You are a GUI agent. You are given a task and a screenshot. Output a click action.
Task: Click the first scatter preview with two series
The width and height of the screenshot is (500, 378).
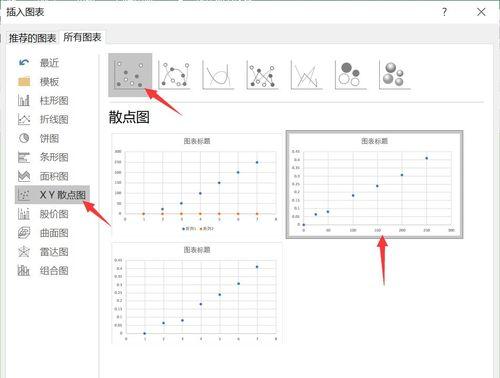pos(197,185)
